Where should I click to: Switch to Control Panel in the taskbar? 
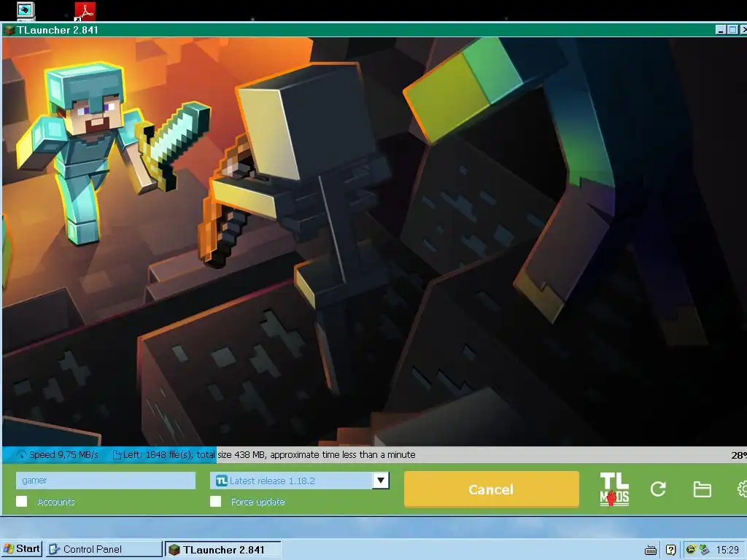point(104,549)
